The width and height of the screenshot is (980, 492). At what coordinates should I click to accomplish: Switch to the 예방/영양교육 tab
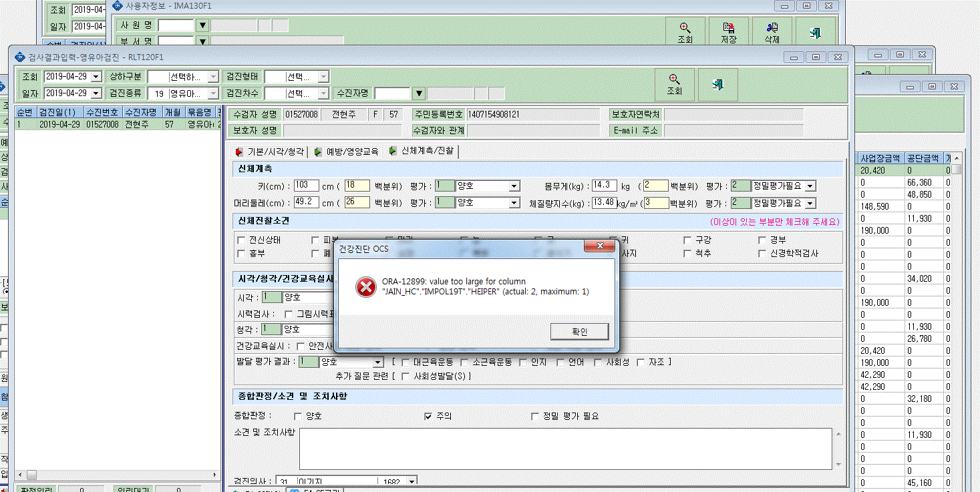point(346,152)
